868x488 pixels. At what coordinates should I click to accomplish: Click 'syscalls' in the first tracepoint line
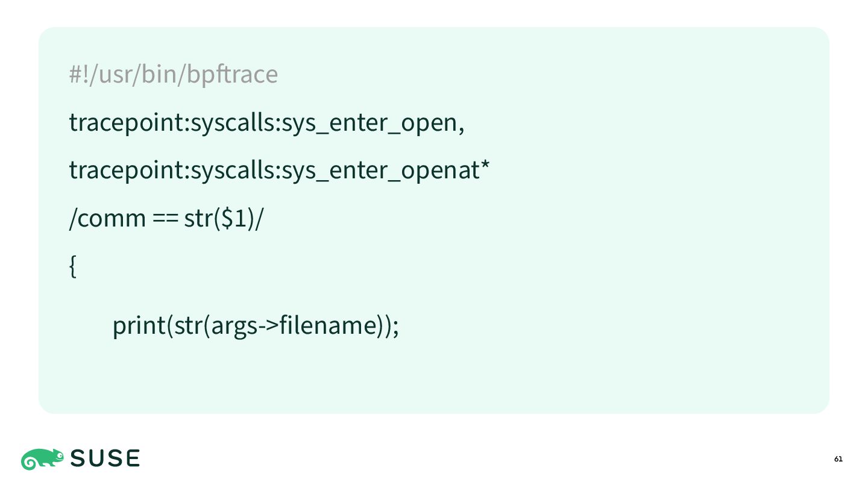(233, 123)
